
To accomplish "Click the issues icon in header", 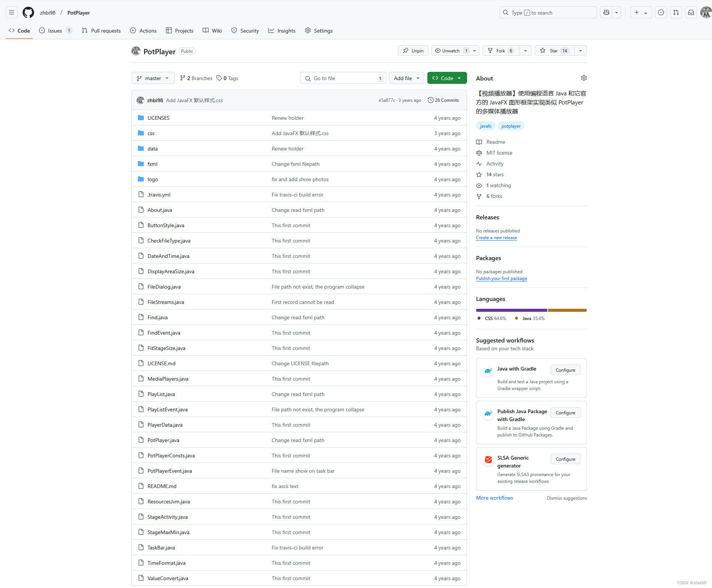I will (661, 13).
